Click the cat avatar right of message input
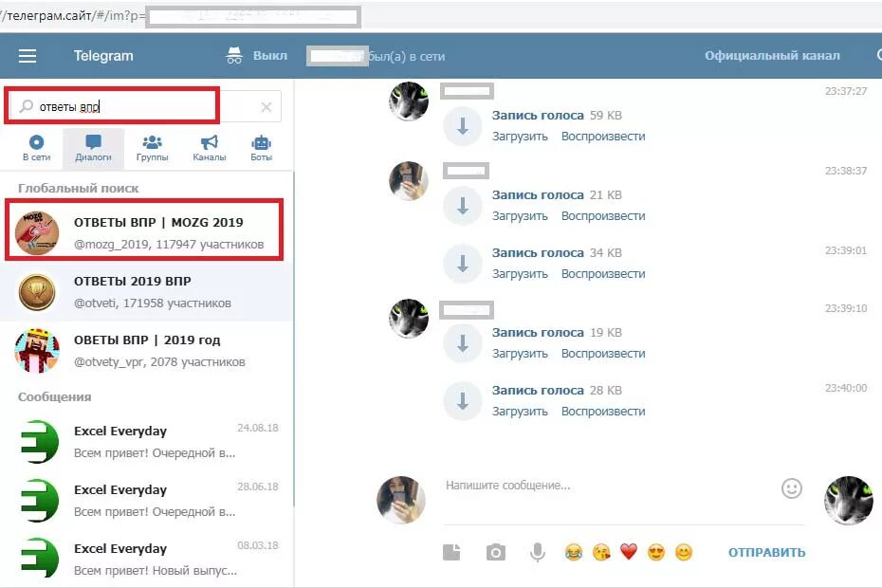882x588 pixels. point(849,500)
